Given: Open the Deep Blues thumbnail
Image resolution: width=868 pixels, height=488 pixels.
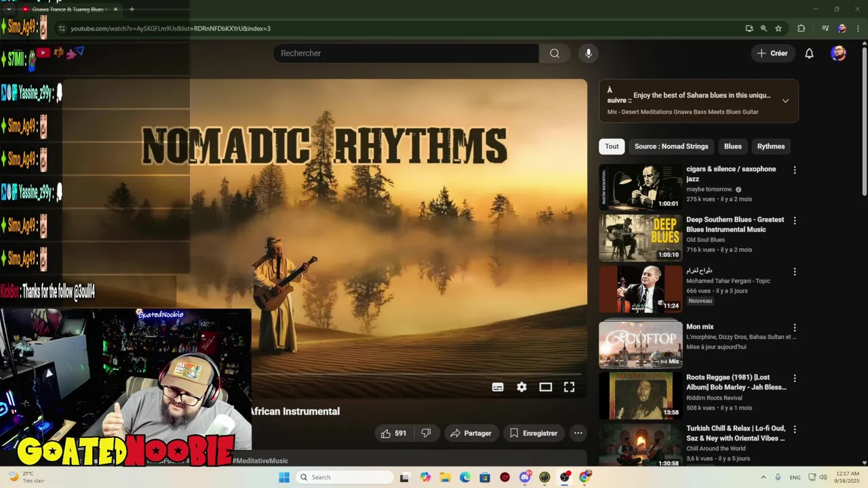Looking at the screenshot, I should [x=640, y=238].
